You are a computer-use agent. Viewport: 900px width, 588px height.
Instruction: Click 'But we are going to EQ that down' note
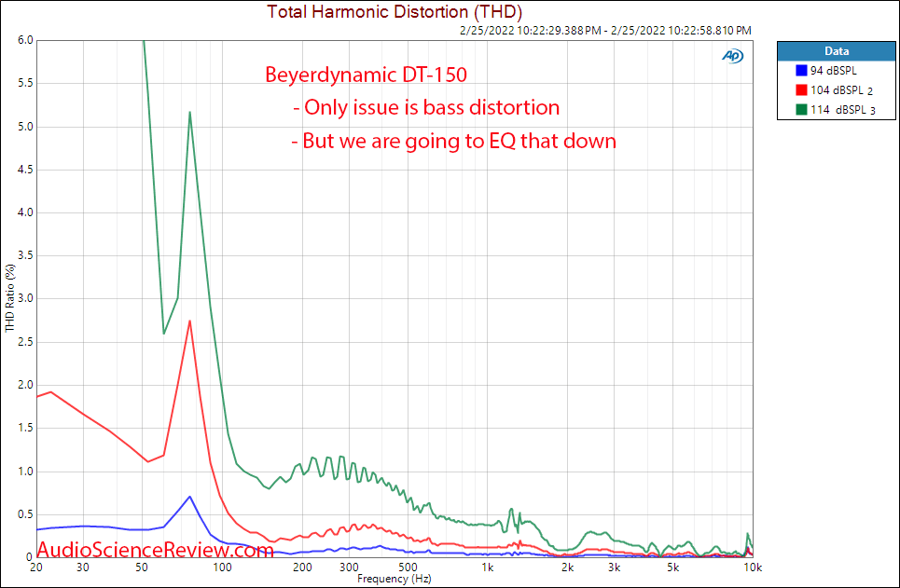click(x=453, y=141)
